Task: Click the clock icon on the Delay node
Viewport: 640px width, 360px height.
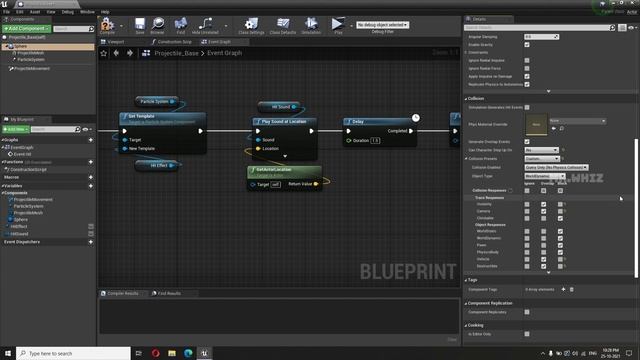Action: tap(416, 118)
